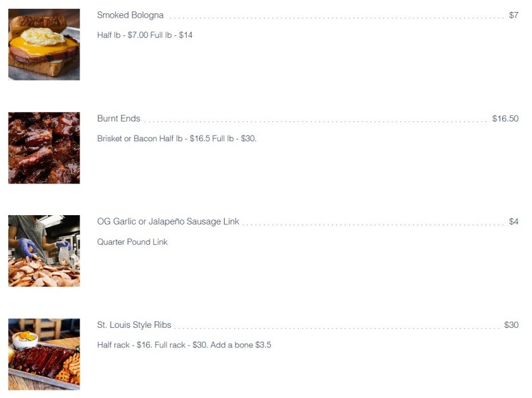Click the $4 sausage link price
532x398 pixels.
click(x=514, y=221)
